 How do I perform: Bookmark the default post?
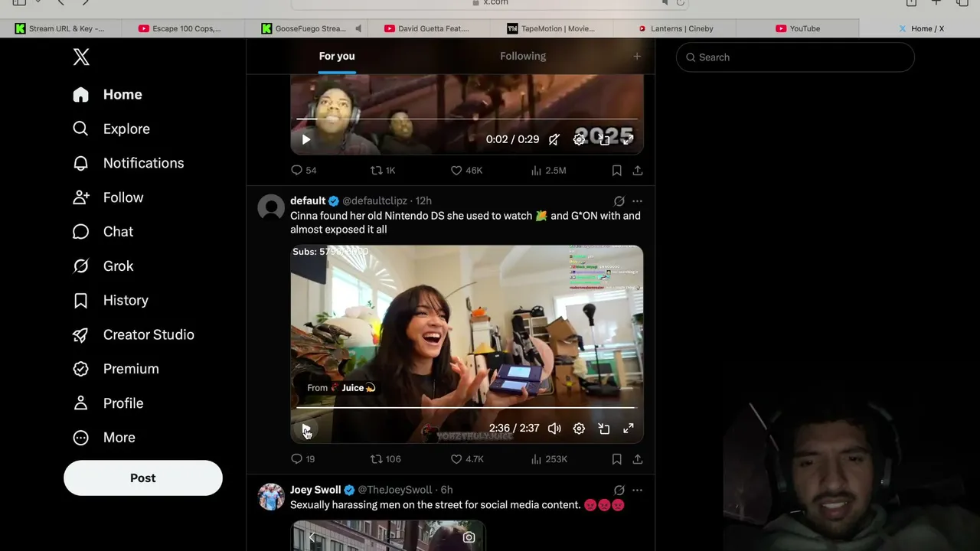point(616,459)
